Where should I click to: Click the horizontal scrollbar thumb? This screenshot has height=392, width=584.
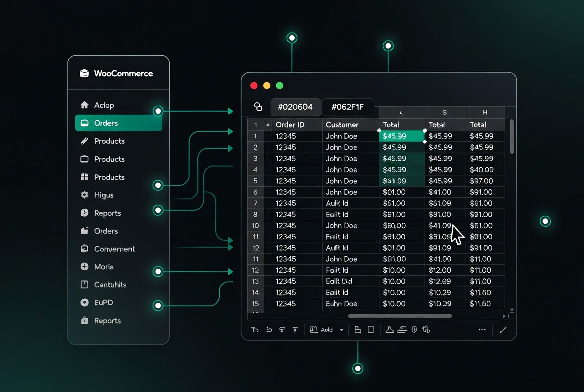pyautogui.click(x=400, y=316)
